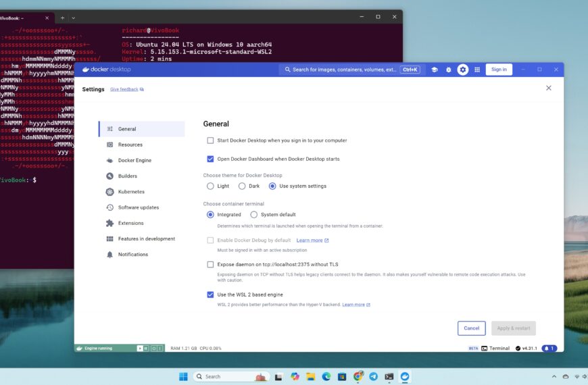Select the Light theme radio button
Image resolution: width=588 pixels, height=385 pixels.
pos(210,186)
